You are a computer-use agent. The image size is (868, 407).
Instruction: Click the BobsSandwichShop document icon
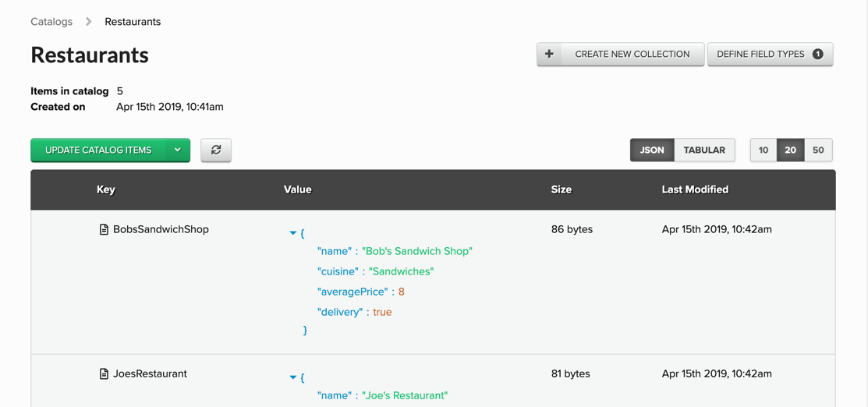point(104,229)
